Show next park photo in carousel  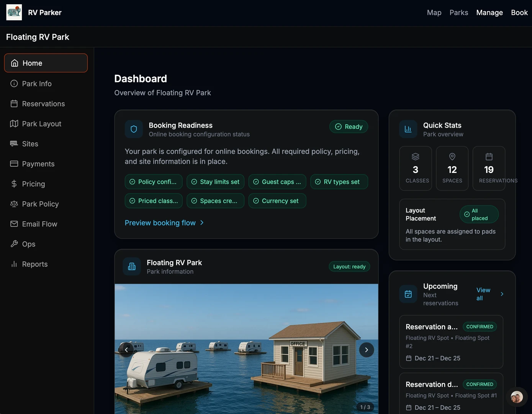(x=366, y=350)
